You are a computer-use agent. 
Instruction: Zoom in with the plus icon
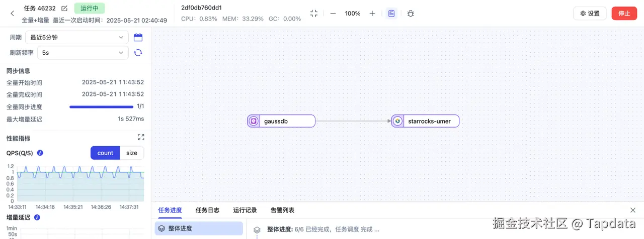(372, 14)
